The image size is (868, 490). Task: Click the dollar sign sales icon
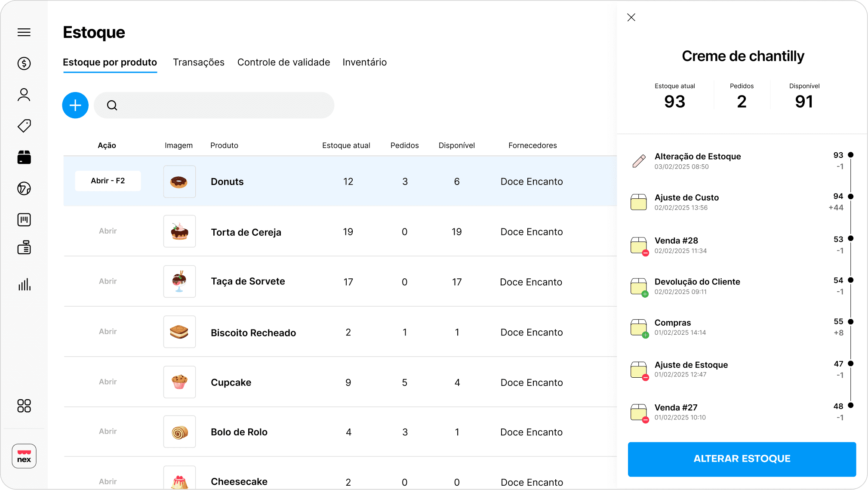[x=24, y=64]
